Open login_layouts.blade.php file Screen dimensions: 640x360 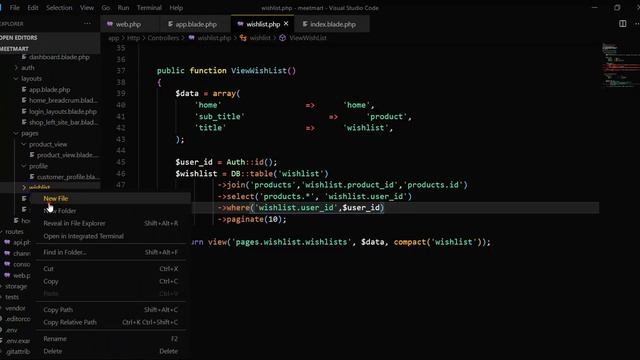click(x=63, y=111)
